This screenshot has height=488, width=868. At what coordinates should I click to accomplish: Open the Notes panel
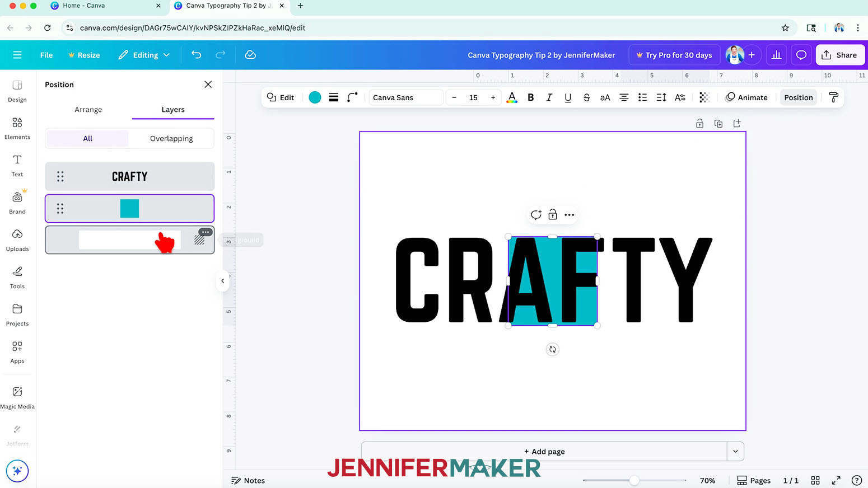tap(248, 481)
